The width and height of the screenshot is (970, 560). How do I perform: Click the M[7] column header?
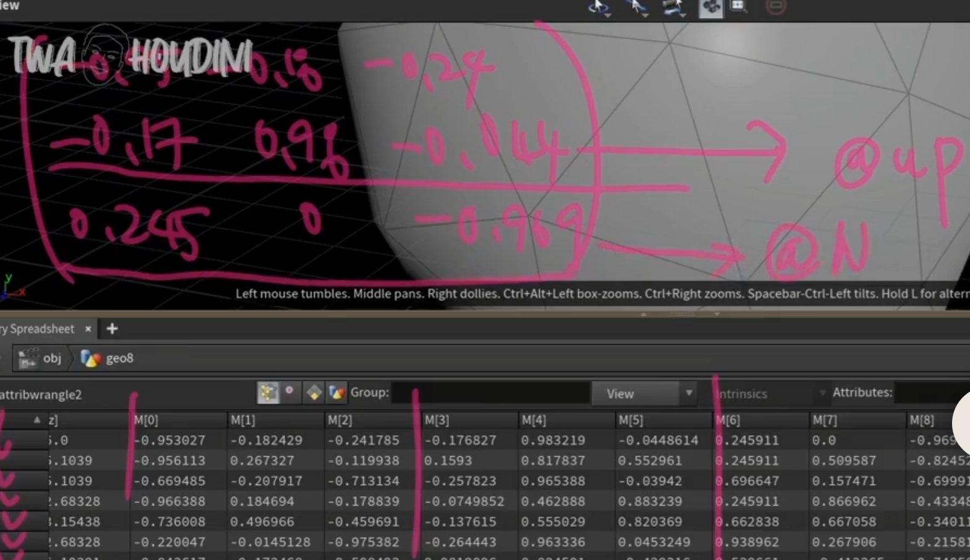[x=859, y=420]
